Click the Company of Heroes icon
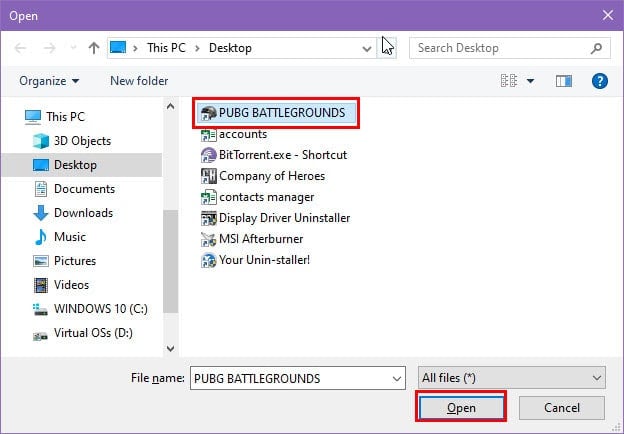 point(209,176)
